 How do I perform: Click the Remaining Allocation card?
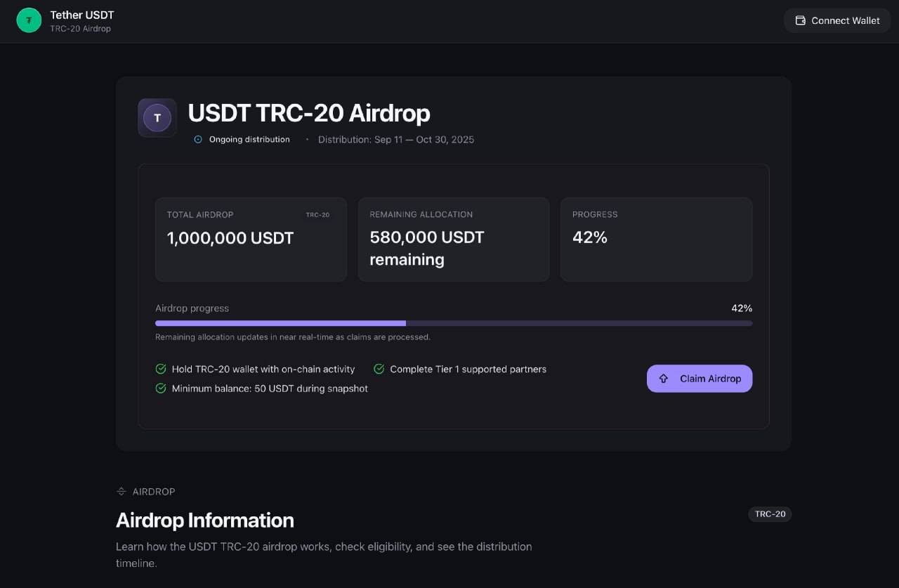point(454,240)
